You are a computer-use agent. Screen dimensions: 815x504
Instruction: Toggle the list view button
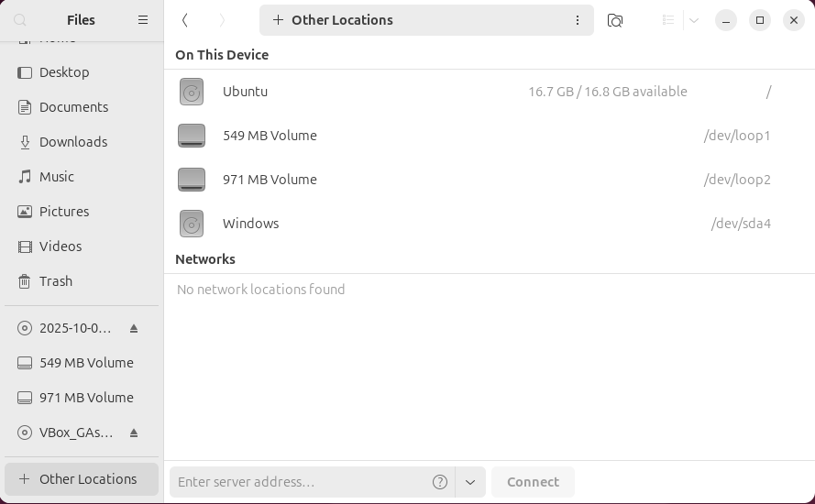click(668, 20)
